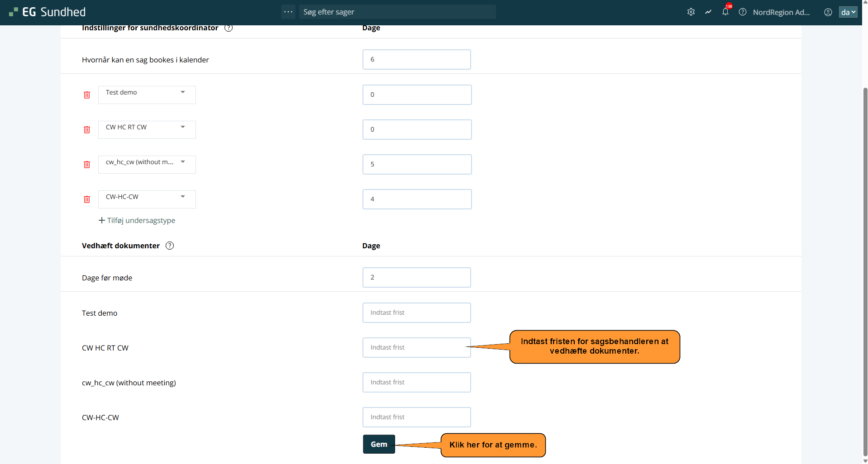The image size is (868, 464).
Task: Click help icon beside Vedhæft dokumenter
Action: pos(170,246)
